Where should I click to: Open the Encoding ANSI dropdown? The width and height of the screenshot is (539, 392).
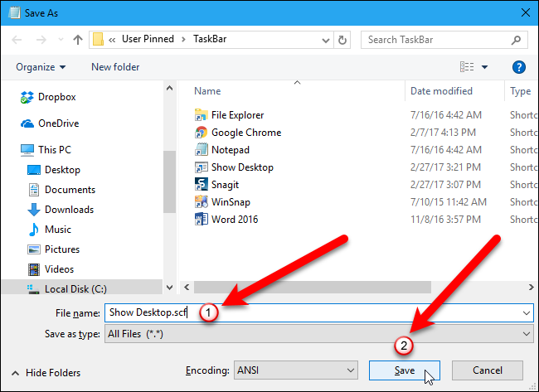pos(296,370)
